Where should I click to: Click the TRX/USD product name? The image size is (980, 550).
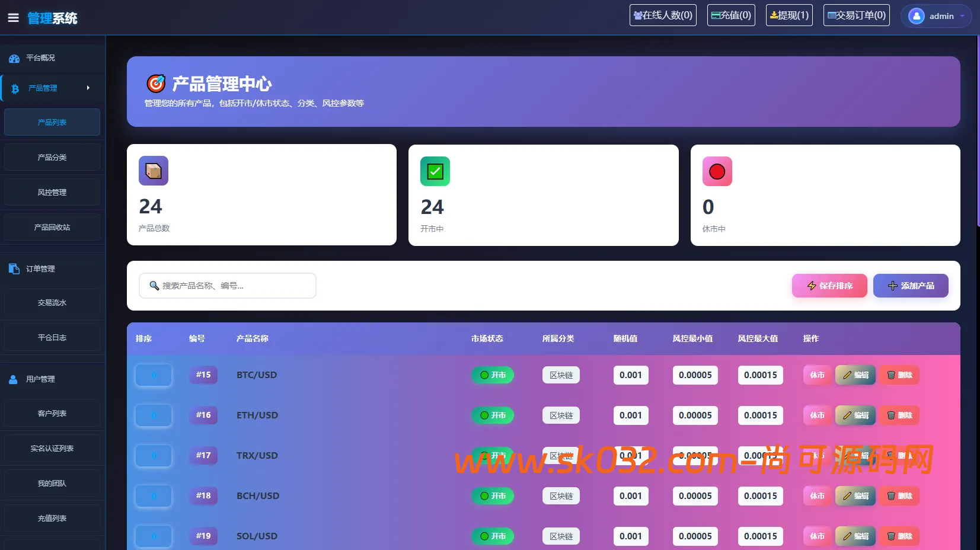pyautogui.click(x=257, y=456)
